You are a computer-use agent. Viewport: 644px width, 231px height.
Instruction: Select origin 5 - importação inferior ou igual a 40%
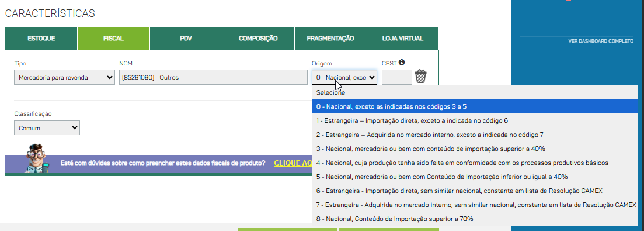pos(474,177)
